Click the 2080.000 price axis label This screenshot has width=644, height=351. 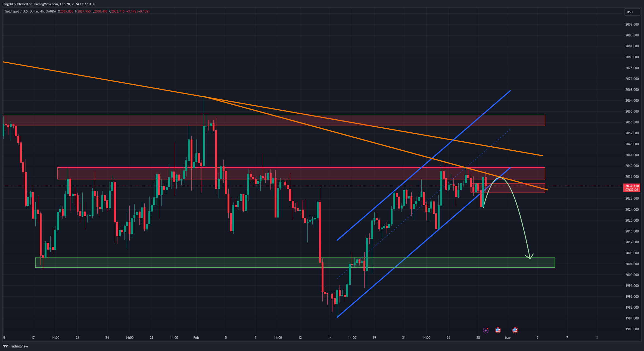pyautogui.click(x=632, y=57)
